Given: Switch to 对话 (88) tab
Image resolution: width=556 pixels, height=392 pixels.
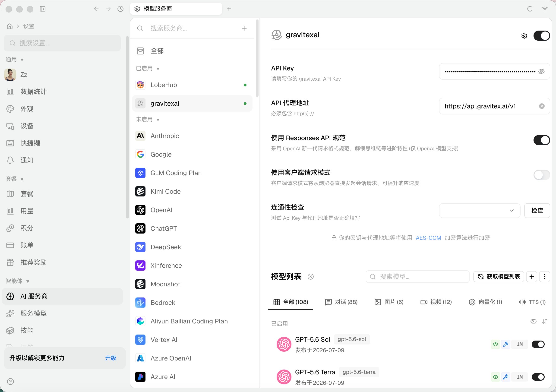Looking at the screenshot, I should point(341,302).
